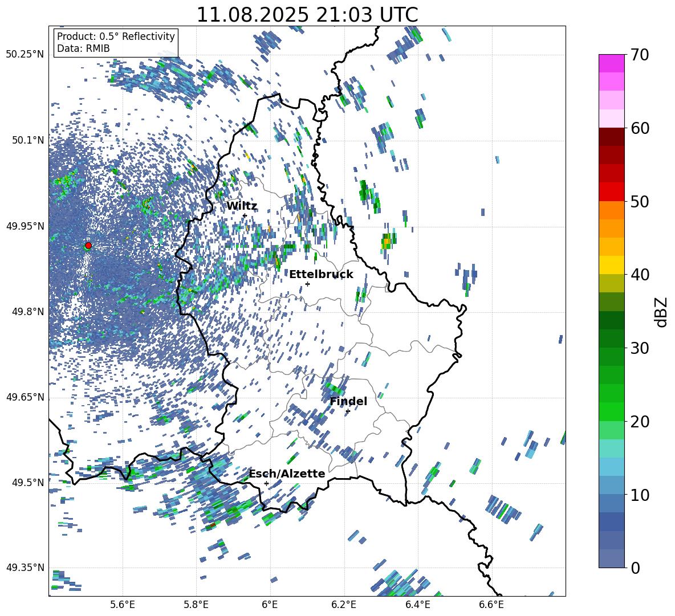The height and width of the screenshot is (616, 675).
Task: Click the red radar location dot
Action: tap(88, 245)
